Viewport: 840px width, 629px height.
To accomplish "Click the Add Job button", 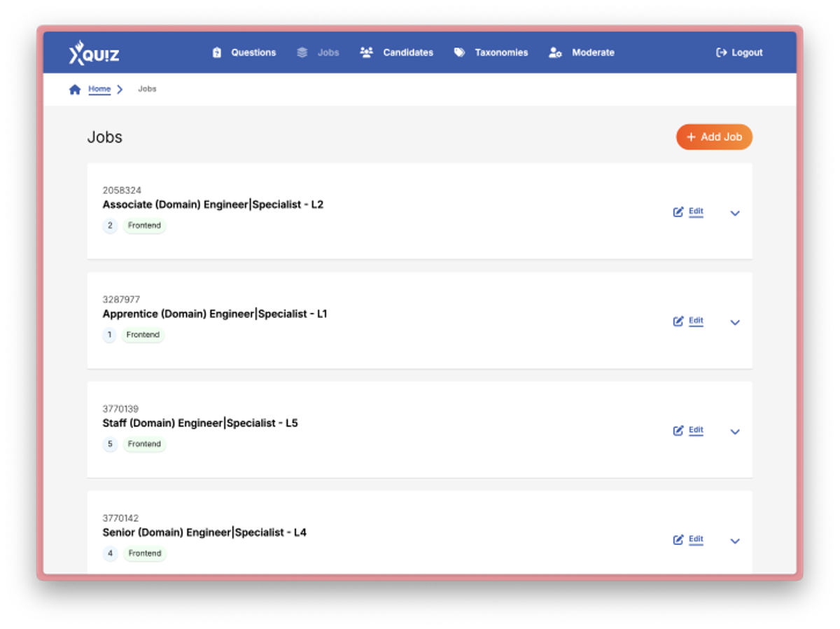I will click(x=714, y=137).
